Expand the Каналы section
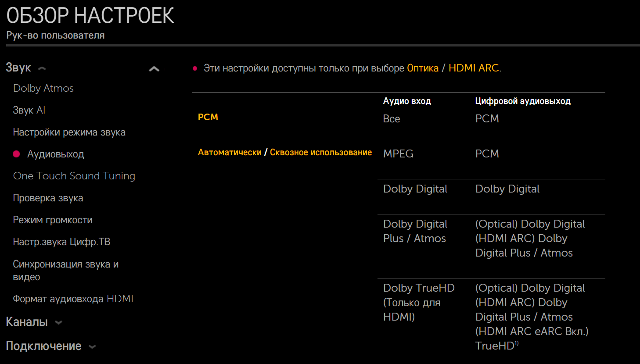This screenshot has height=364, width=640. 58,322
